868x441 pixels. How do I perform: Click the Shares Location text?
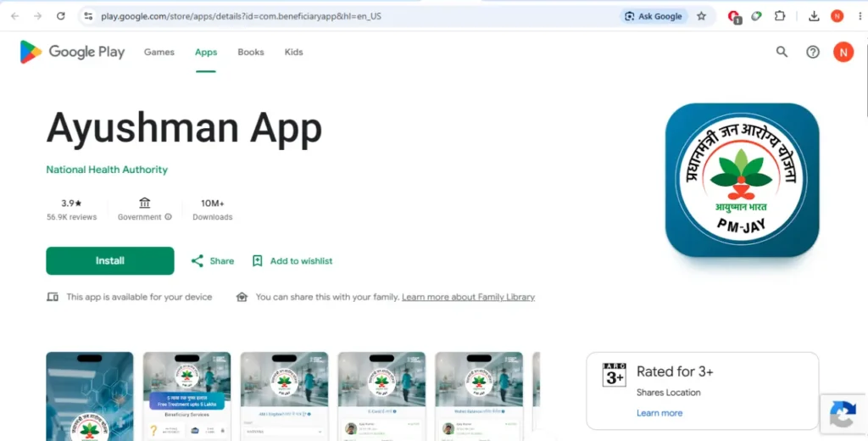point(669,393)
